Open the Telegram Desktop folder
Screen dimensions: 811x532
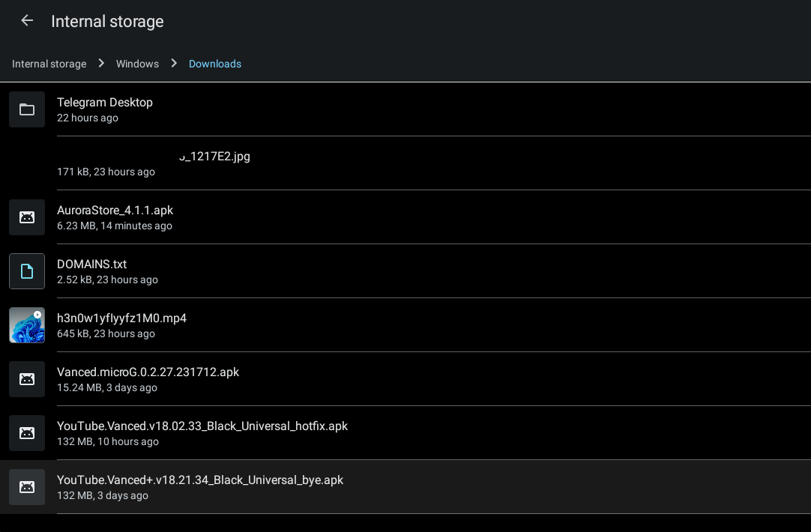pos(105,103)
